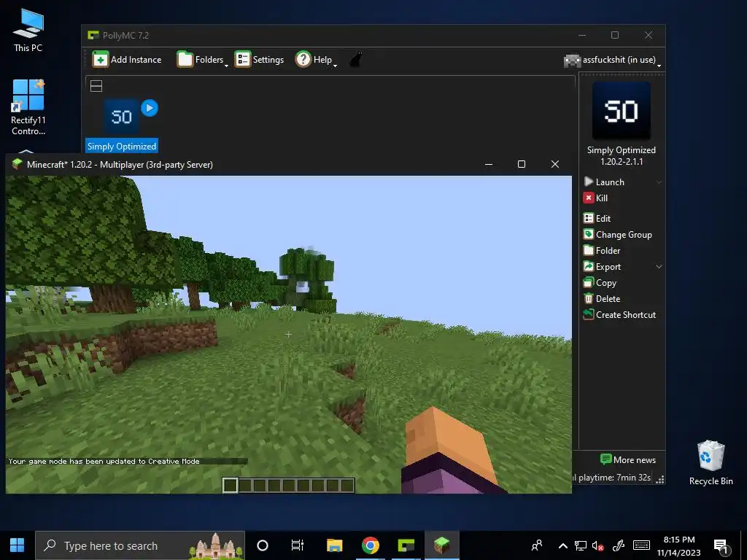The width and height of the screenshot is (747, 560).
Task: Open Rectify11 Control Center desktop shortcut
Action: [28, 108]
